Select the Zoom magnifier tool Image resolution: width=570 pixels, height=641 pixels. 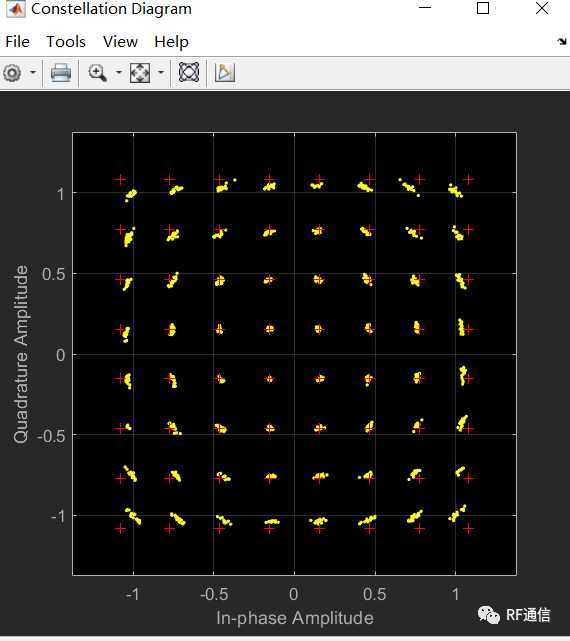click(97, 73)
